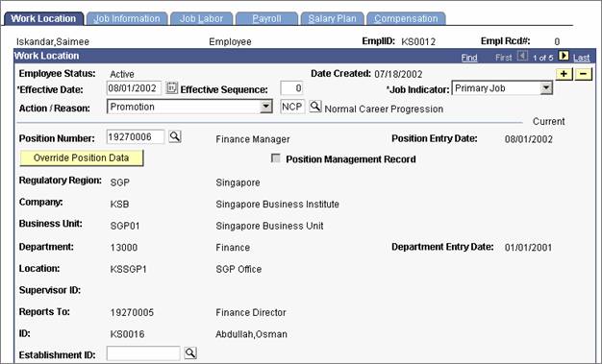602x364 pixels.
Task: Click the Company code KSB
Action: click(x=119, y=205)
